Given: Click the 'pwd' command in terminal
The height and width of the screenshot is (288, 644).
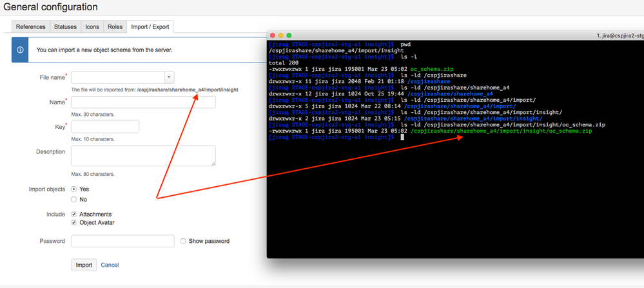Looking at the screenshot, I should coord(405,44).
